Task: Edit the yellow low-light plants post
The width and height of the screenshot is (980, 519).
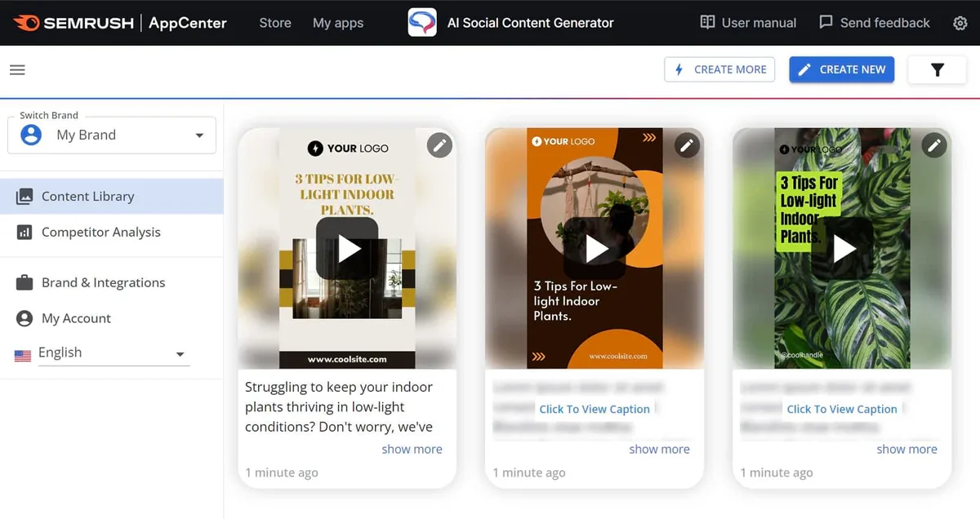Action: tap(439, 145)
